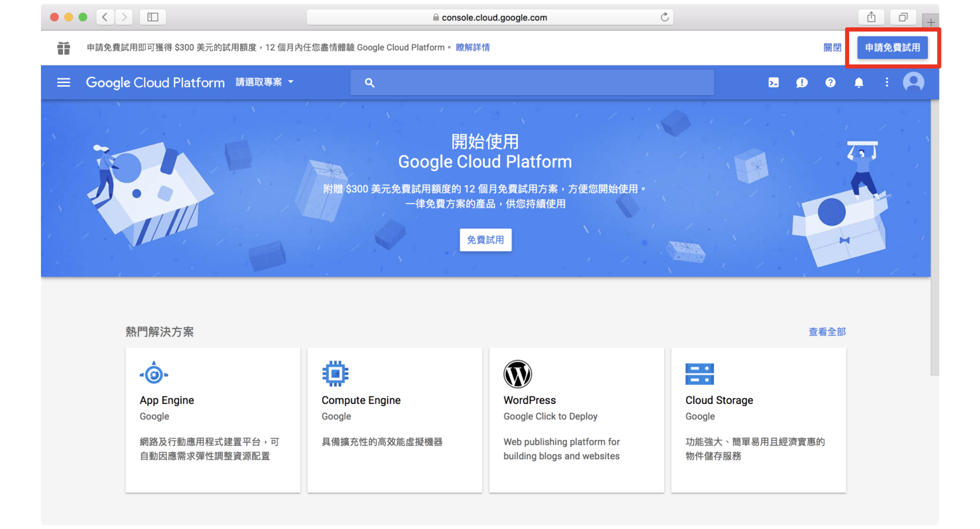Viewport: 980px width, 529px height.
Task: Open the 瞭解詳情 link
Action: [x=473, y=47]
